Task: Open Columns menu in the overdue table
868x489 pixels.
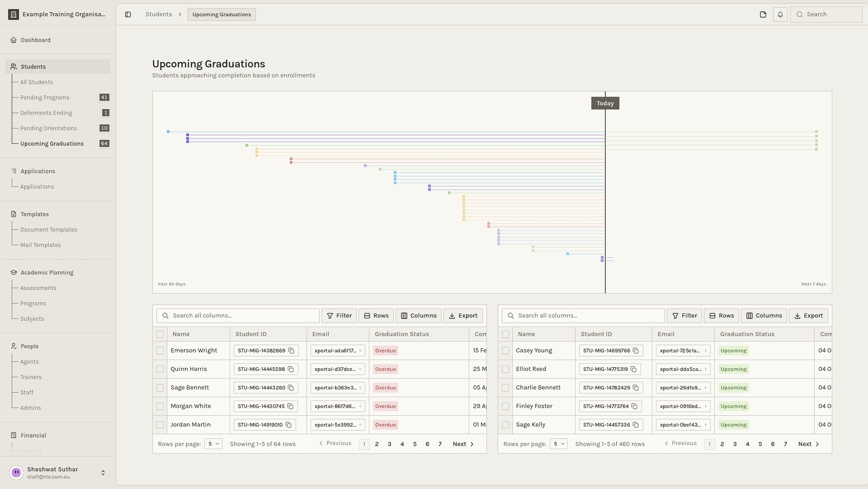Action: pos(418,316)
